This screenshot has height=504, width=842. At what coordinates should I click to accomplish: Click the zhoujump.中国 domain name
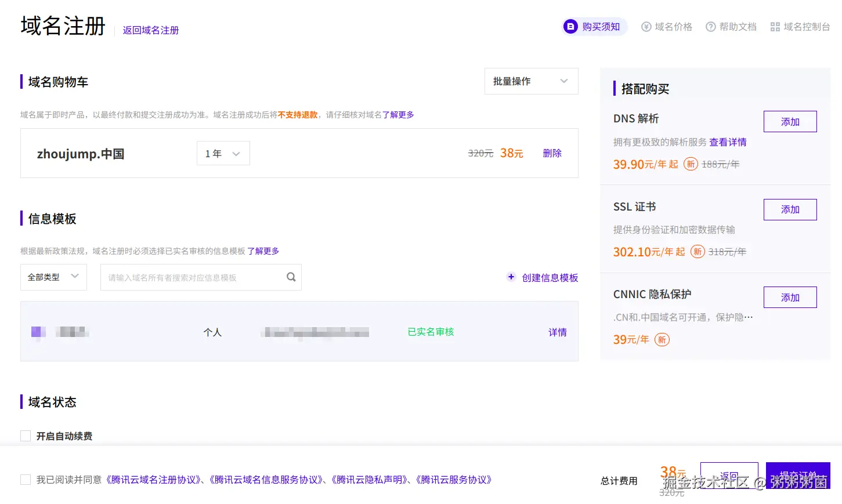(81, 154)
